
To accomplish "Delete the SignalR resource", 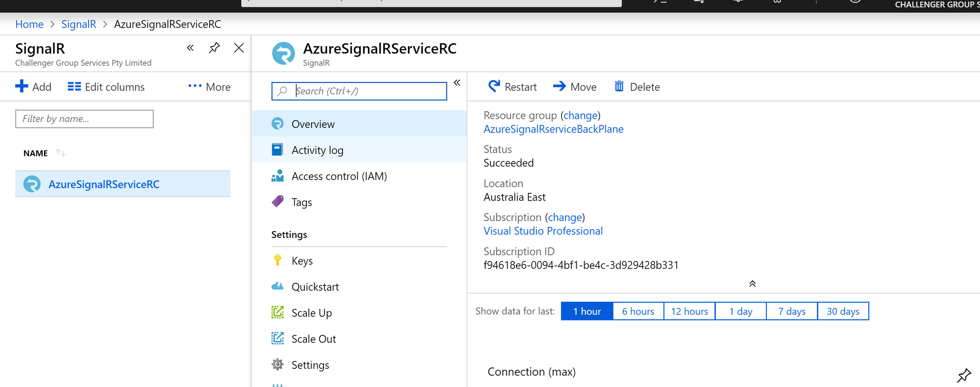I will coord(637,87).
